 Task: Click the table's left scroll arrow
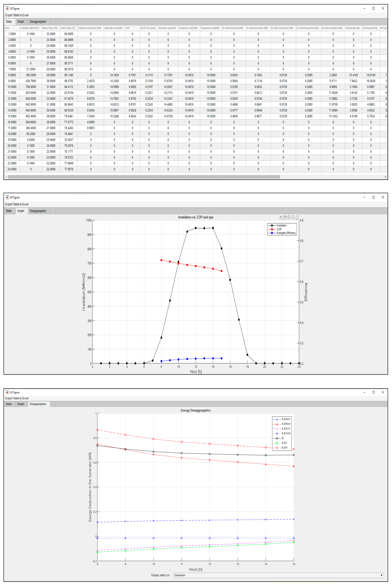[x=6, y=177]
